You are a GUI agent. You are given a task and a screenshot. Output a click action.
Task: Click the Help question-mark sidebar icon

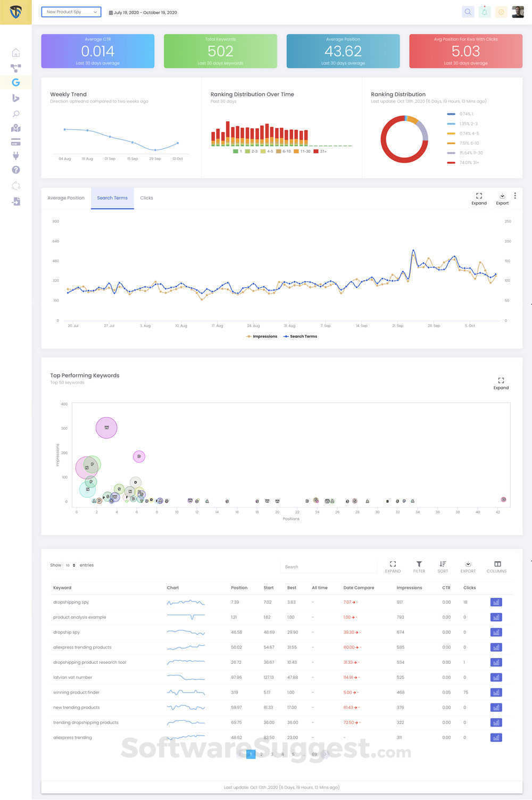pyautogui.click(x=16, y=170)
